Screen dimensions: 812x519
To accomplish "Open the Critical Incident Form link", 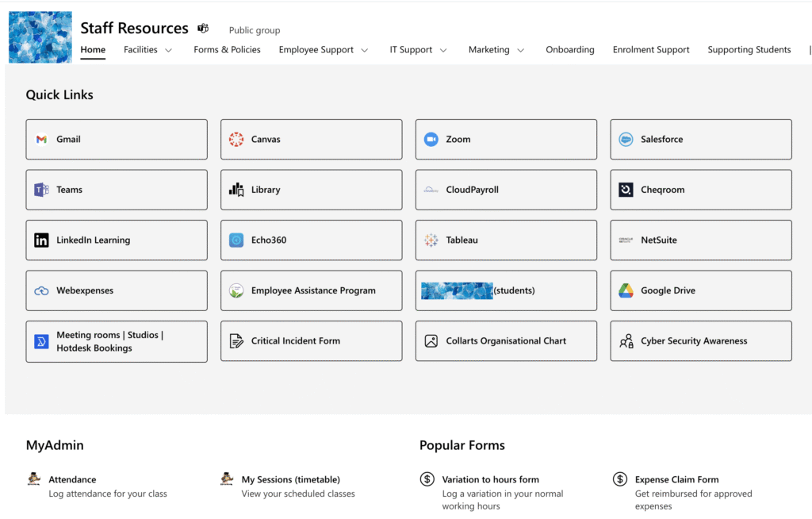I will [x=311, y=341].
